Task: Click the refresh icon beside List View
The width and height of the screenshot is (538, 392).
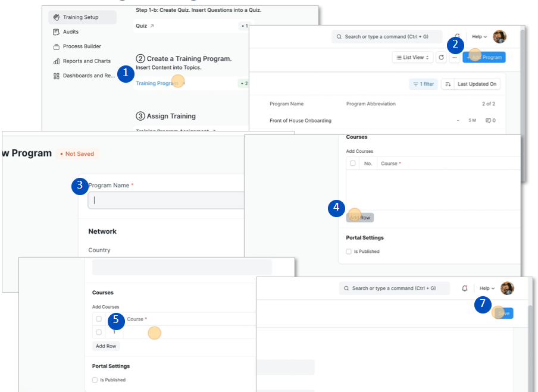Action: 441,58
